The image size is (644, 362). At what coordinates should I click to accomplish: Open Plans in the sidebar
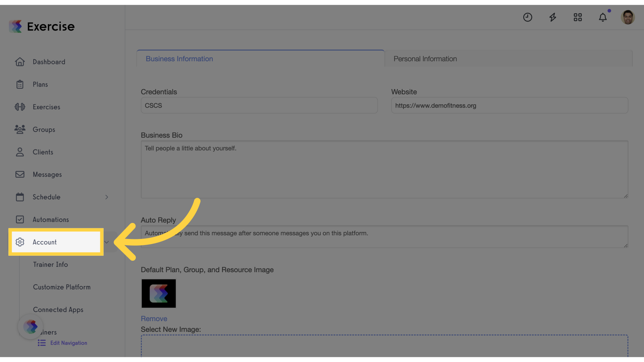pos(40,84)
